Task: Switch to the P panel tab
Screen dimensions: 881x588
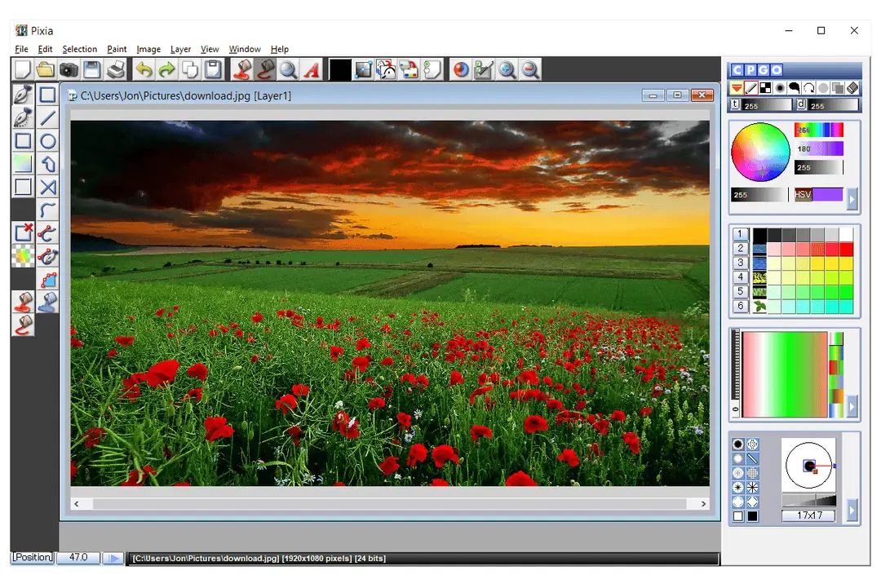Action: coord(750,70)
